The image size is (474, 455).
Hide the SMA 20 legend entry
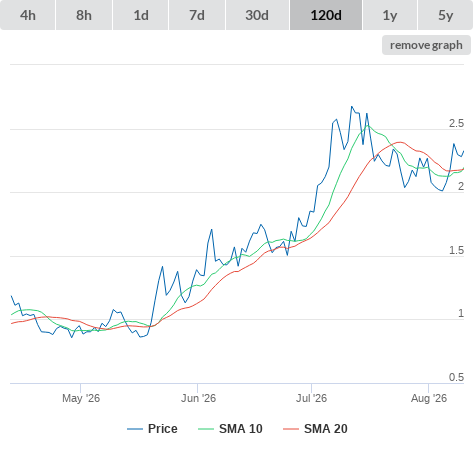coord(315,429)
